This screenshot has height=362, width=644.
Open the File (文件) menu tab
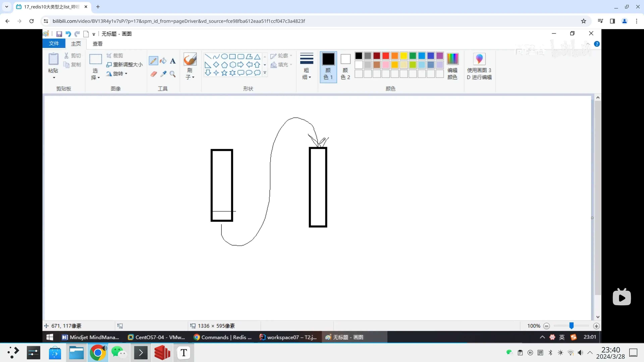tap(54, 44)
